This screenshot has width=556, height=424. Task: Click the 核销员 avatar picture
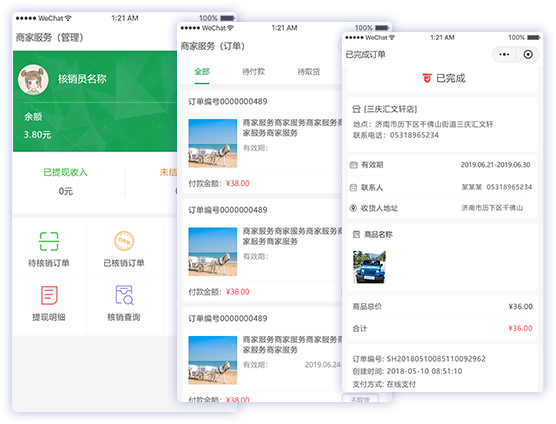pos(33,80)
